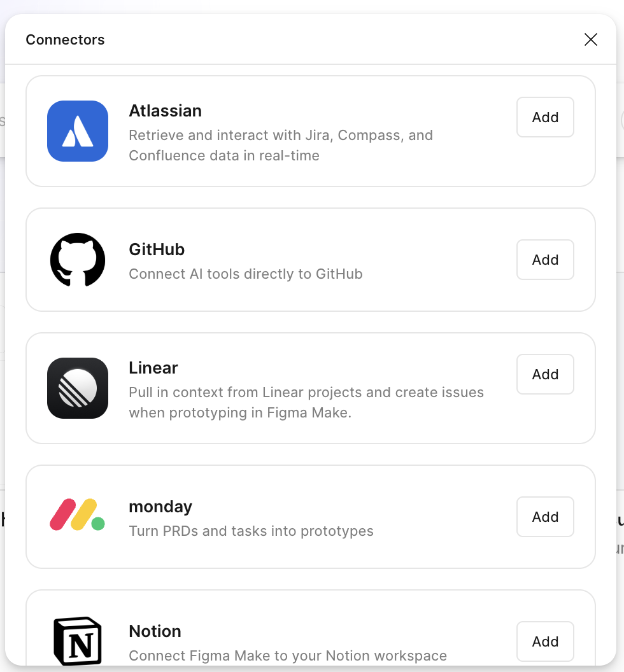Click the GitHub Octocat icon
This screenshot has height=672, width=624.
78,260
